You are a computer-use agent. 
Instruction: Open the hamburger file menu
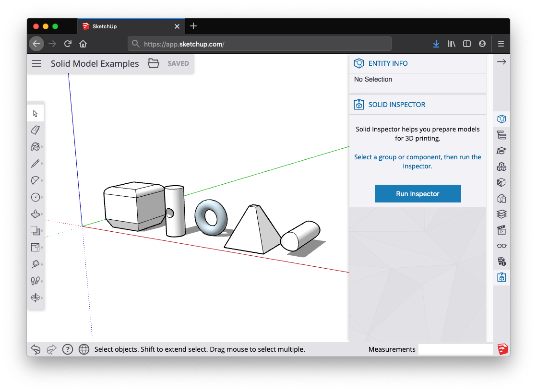[x=36, y=63]
